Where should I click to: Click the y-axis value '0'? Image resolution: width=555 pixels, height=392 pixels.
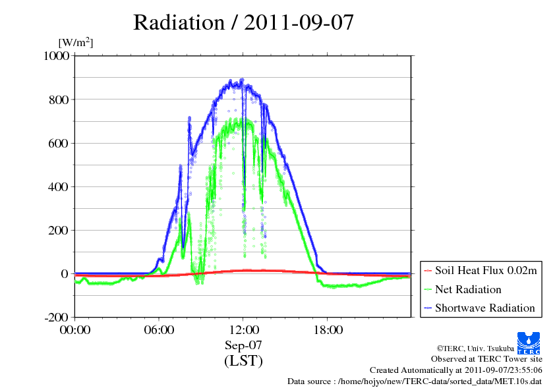coord(65,274)
